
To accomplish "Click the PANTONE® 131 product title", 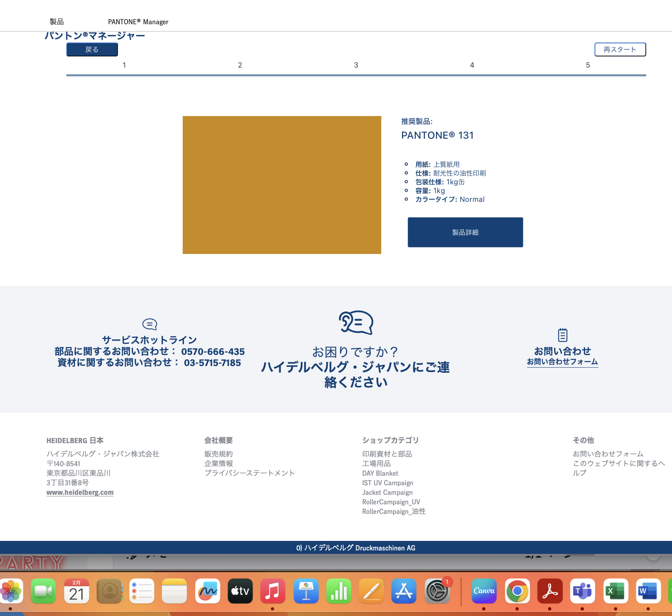I will 437,136.
